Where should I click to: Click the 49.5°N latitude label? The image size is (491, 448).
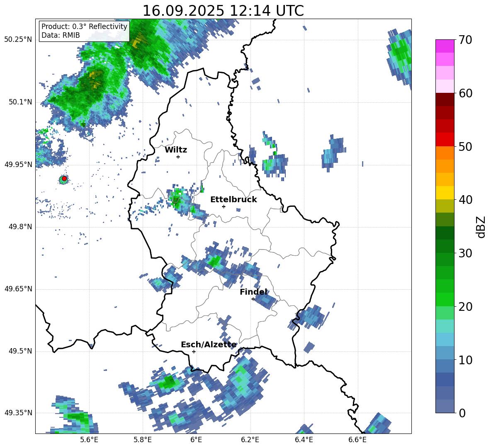20,351
